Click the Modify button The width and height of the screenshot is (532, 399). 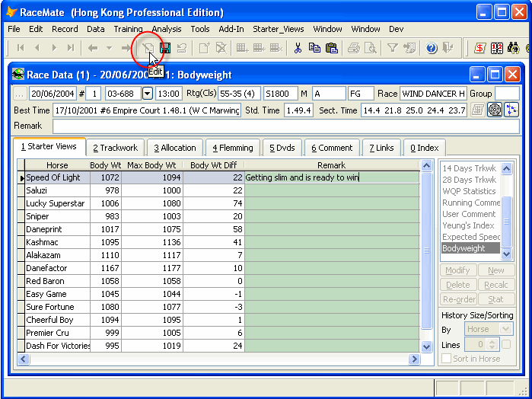[x=457, y=270]
